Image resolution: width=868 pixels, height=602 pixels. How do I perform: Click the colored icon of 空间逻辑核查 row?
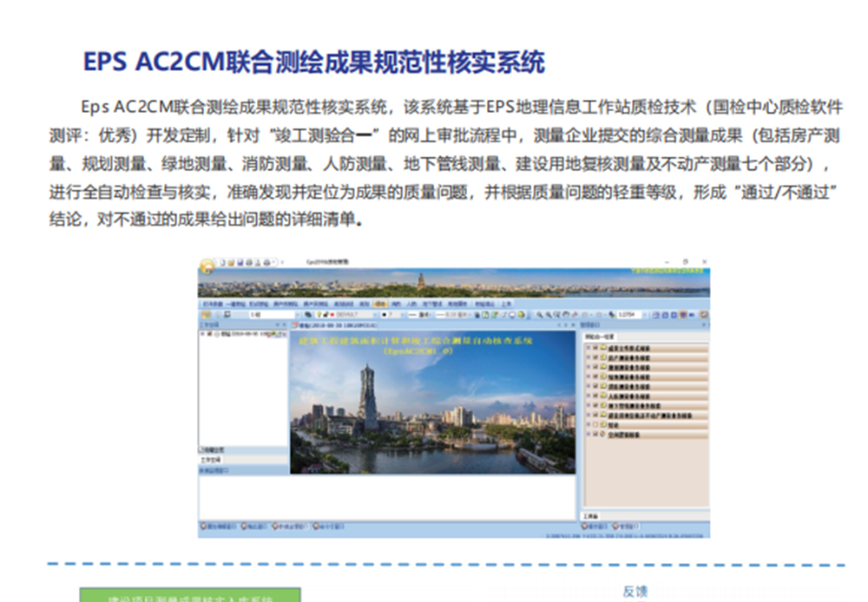tap(602, 434)
